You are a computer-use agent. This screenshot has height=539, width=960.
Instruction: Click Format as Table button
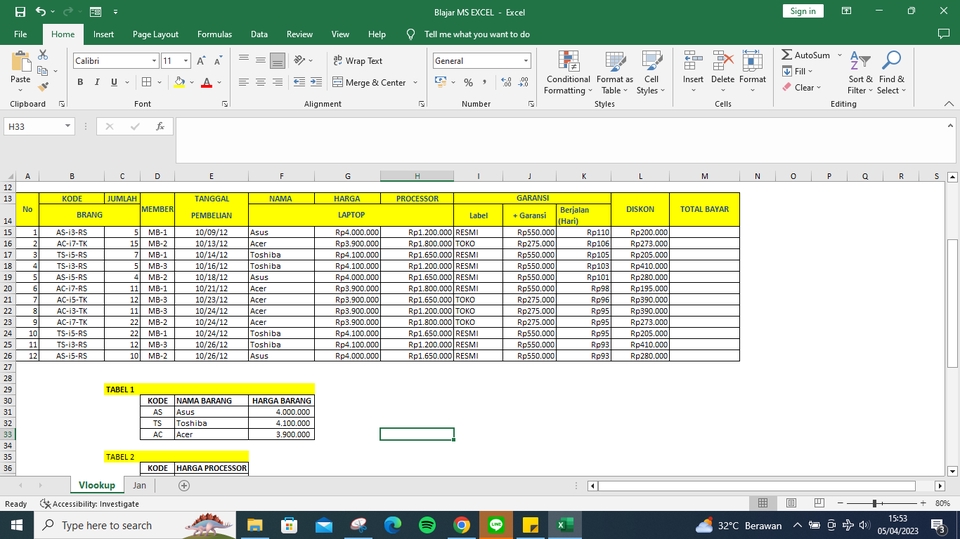615,72
